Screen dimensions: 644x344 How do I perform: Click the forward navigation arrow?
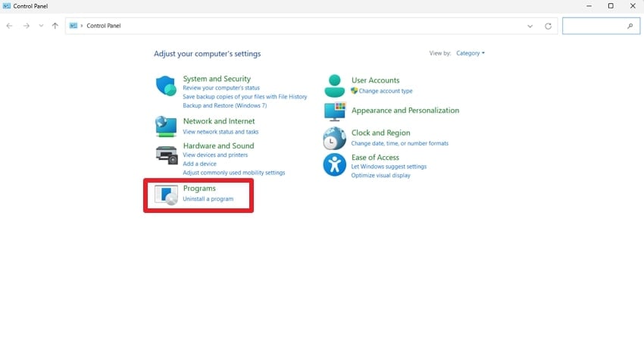(x=27, y=26)
